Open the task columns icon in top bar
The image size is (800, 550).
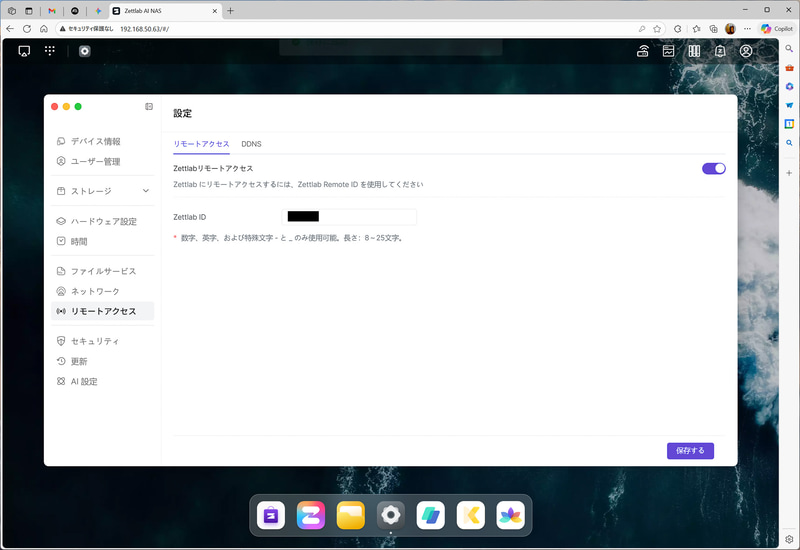694,51
